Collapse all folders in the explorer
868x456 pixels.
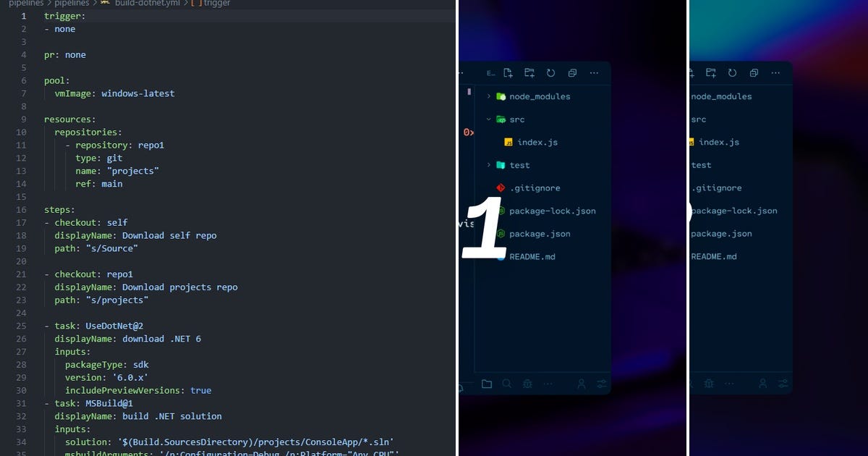[572, 73]
